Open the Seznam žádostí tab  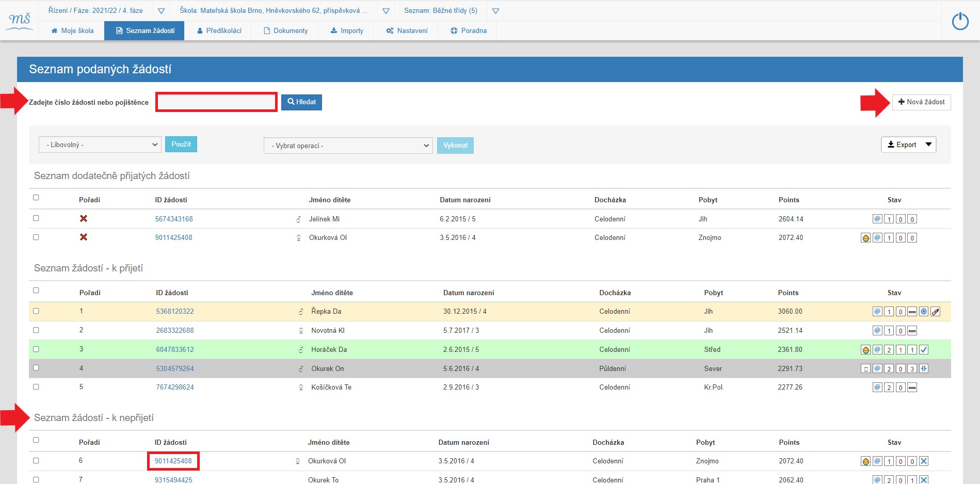click(144, 31)
